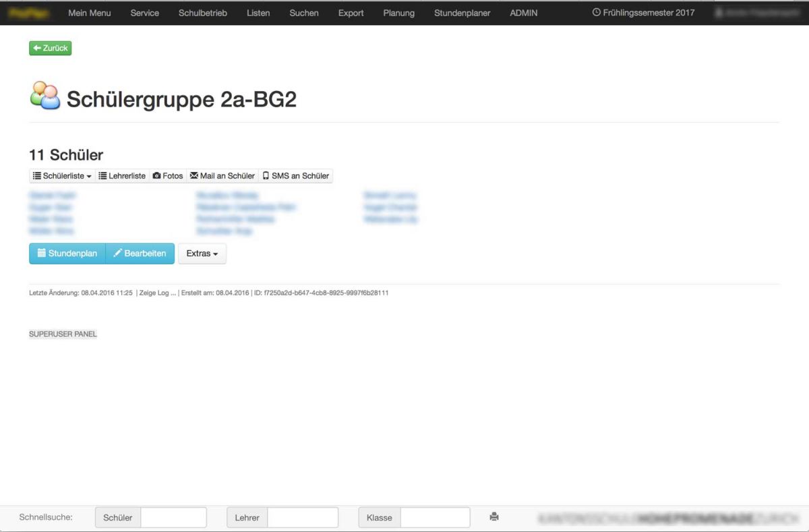
Task: Open the Stundenplaner menu
Action: click(x=462, y=13)
